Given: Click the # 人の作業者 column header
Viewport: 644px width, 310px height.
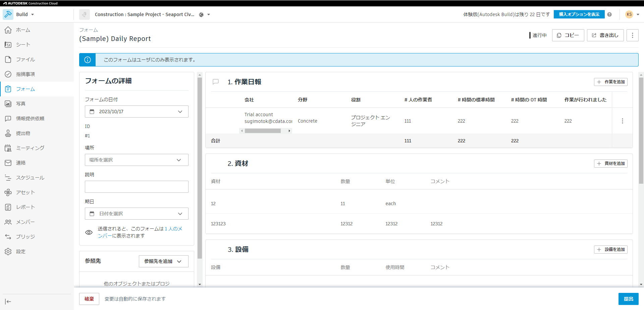Looking at the screenshot, I should pos(418,100).
